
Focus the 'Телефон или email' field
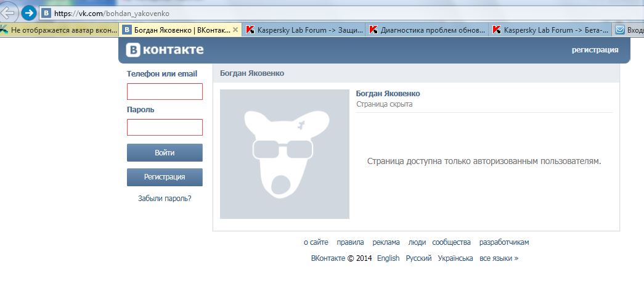165,92
